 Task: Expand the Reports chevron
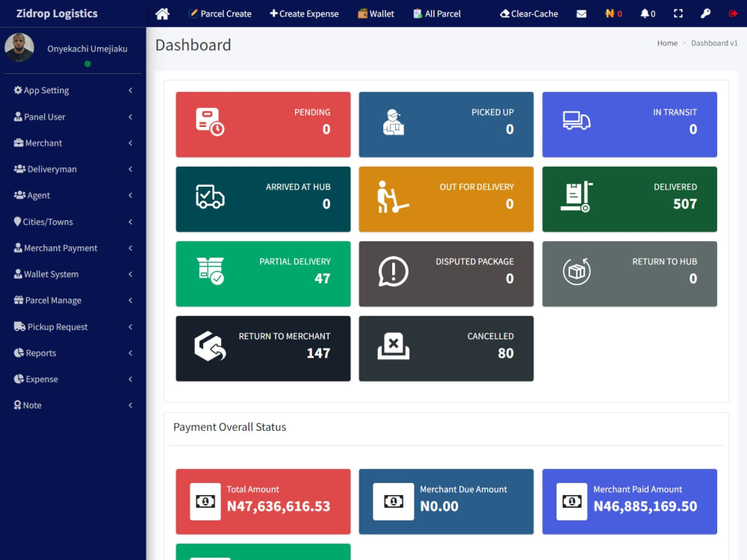130,353
